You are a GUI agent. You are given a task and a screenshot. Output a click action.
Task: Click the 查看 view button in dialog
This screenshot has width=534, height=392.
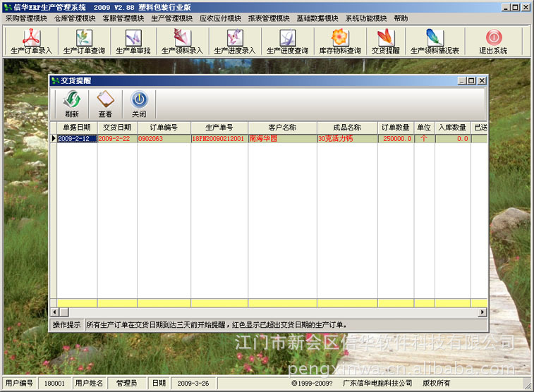point(105,104)
